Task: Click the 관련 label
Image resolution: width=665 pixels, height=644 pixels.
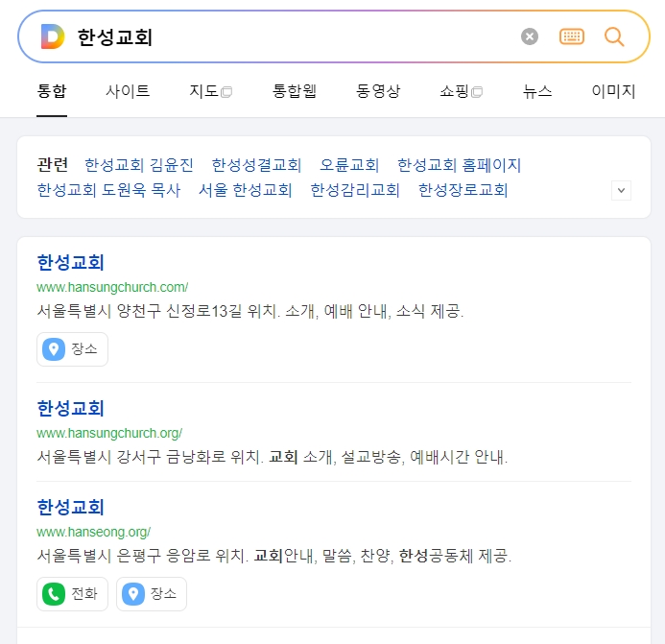Action: (x=52, y=165)
